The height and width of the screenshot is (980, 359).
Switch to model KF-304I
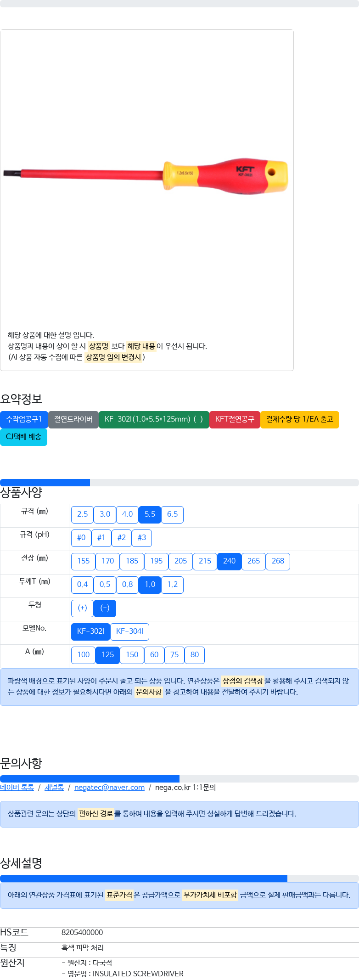[129, 631]
